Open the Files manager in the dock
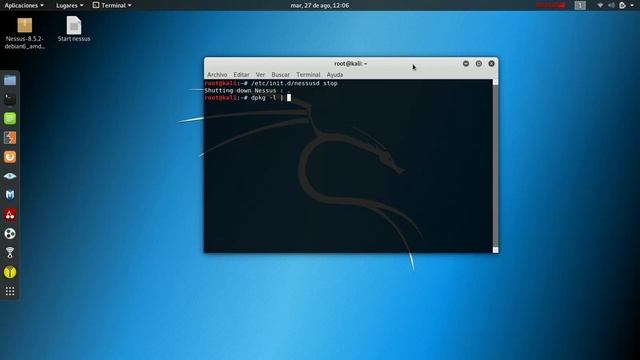Viewport: 640px width, 360px height. click(10, 80)
